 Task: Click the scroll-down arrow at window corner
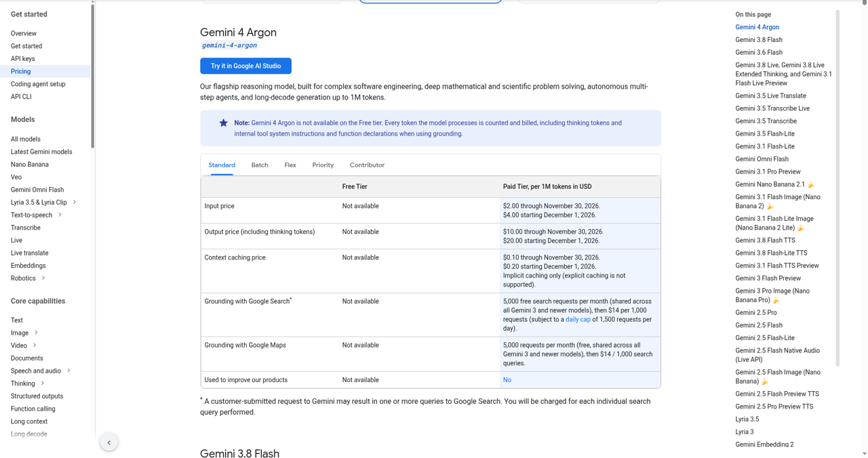click(x=864, y=453)
